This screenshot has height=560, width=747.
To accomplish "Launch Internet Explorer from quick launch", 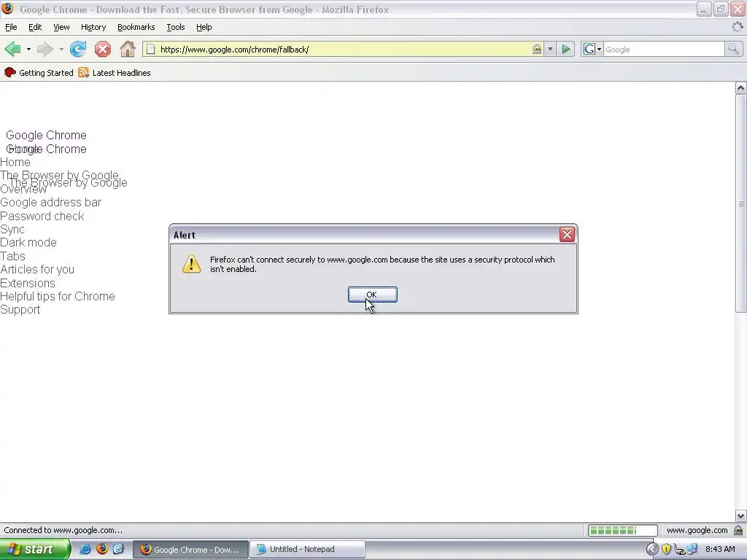I will pos(85,549).
